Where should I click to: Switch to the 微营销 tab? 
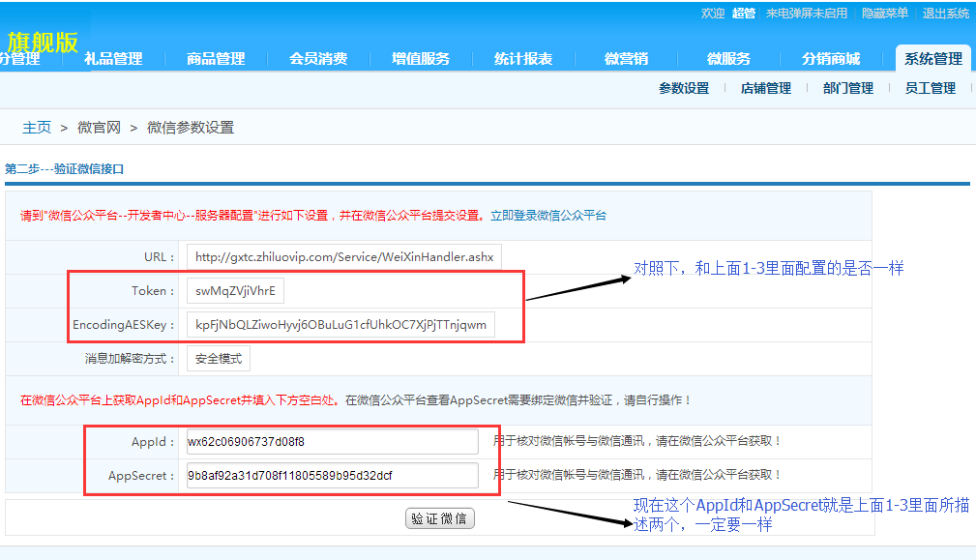626,58
